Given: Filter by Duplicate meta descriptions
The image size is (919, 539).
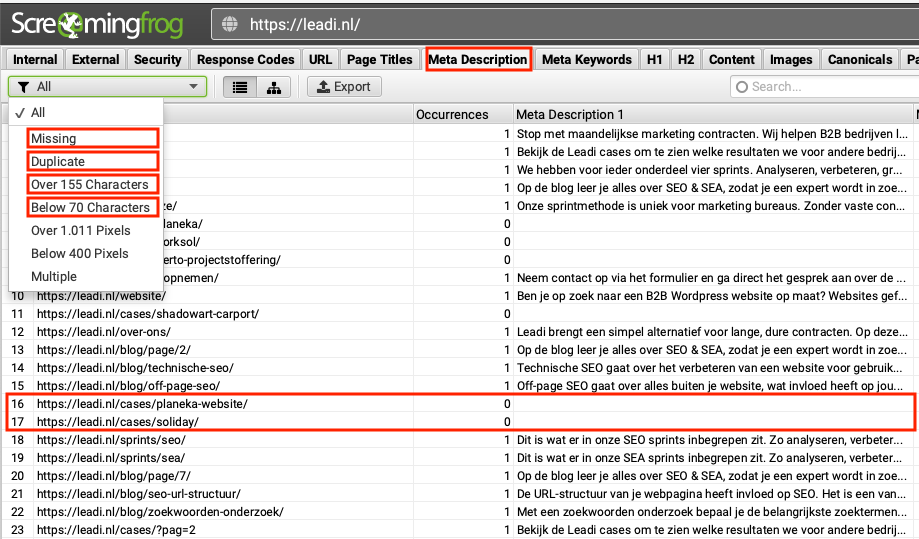Looking at the screenshot, I should point(93,161).
